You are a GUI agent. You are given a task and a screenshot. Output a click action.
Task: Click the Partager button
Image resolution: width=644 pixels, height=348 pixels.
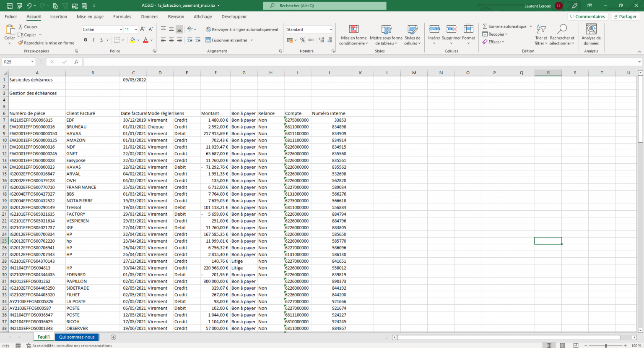[625, 16]
